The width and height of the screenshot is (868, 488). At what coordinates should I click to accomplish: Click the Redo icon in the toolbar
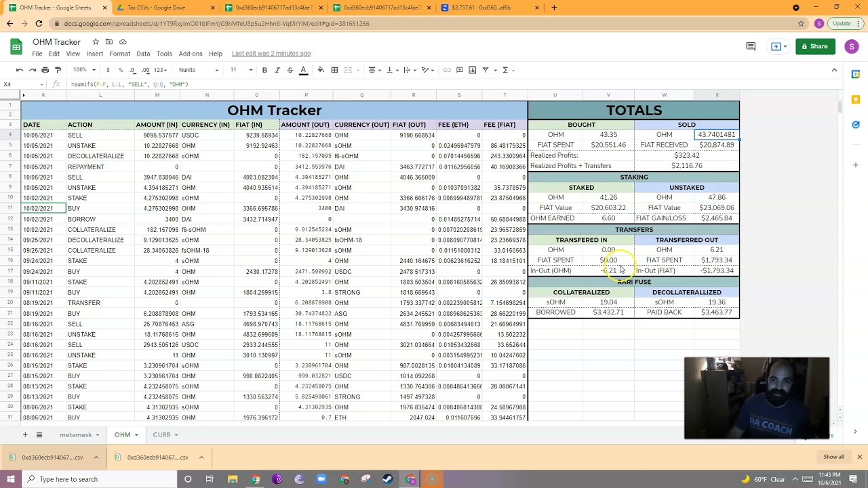click(32, 70)
